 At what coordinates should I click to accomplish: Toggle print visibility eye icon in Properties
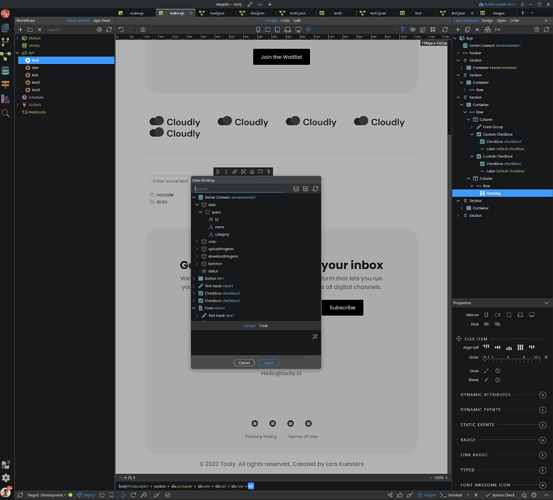tap(486, 324)
